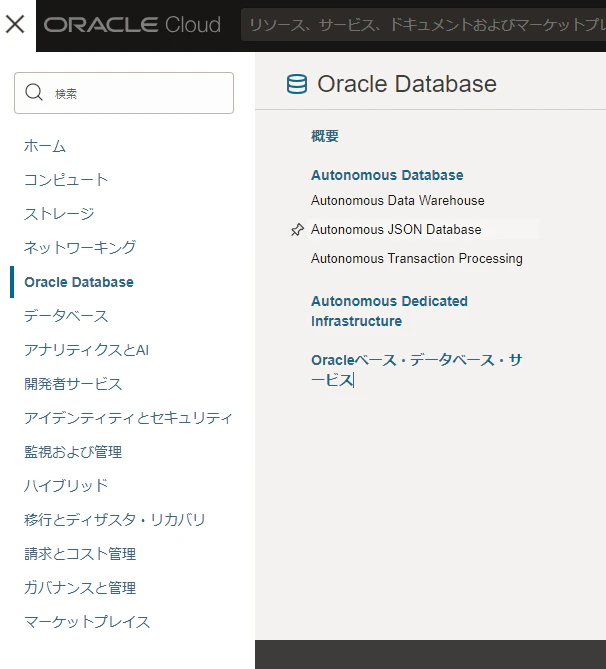Focus the 検索 menu search field
The height and width of the screenshot is (669, 606).
[x=124, y=93]
